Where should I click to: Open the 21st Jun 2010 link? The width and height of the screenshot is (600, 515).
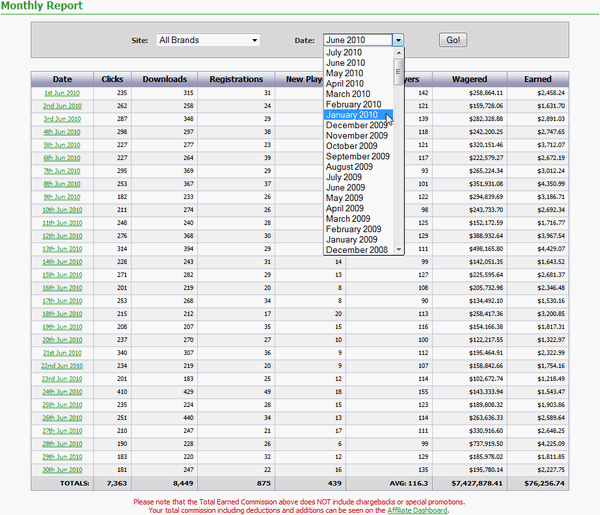pyautogui.click(x=62, y=353)
